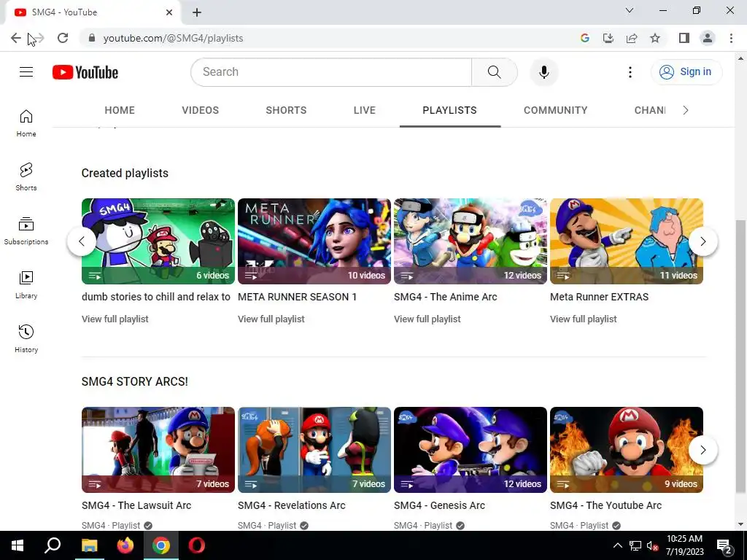Switch to the VIDEOS channel tab
Image resolution: width=747 pixels, height=560 pixels.
click(x=200, y=111)
